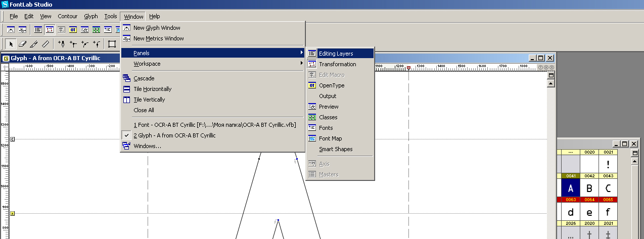The image size is (644, 239).
Task: Click the Preview panel toolbar icon
Action: point(84,30)
